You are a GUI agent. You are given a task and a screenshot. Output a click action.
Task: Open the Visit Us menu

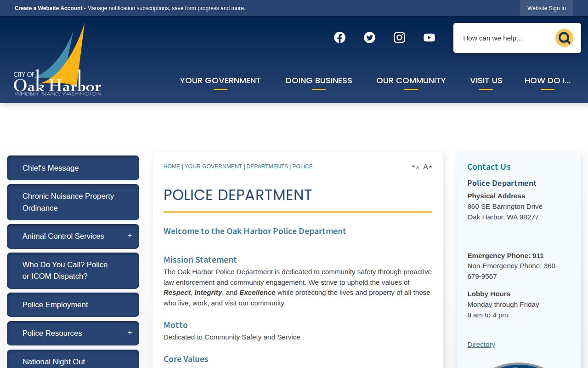[x=486, y=80]
